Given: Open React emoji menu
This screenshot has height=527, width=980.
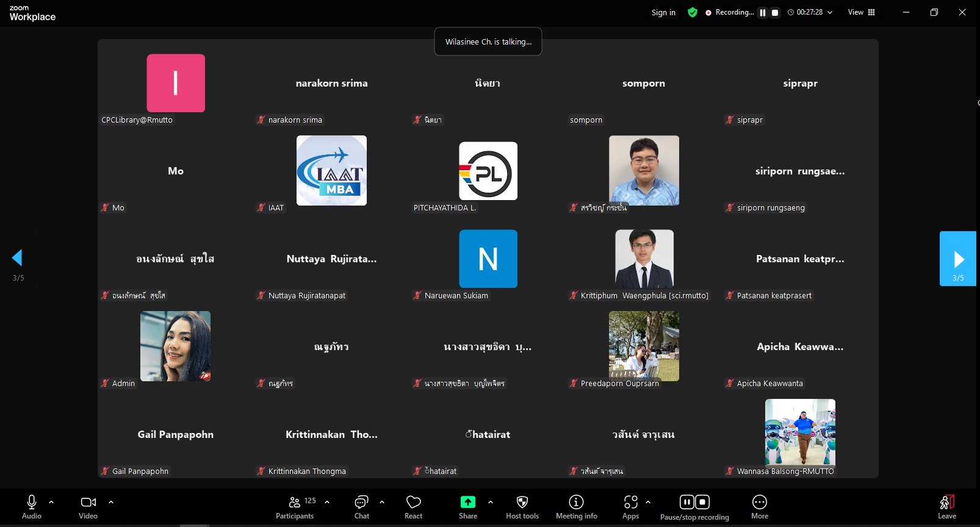Looking at the screenshot, I should coord(414,507).
